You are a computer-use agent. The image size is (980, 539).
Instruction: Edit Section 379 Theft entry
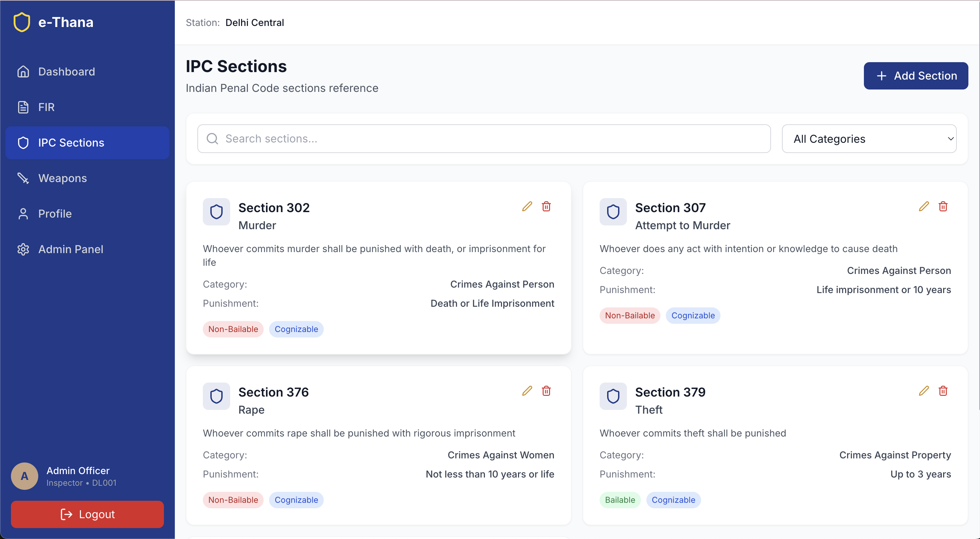point(924,391)
